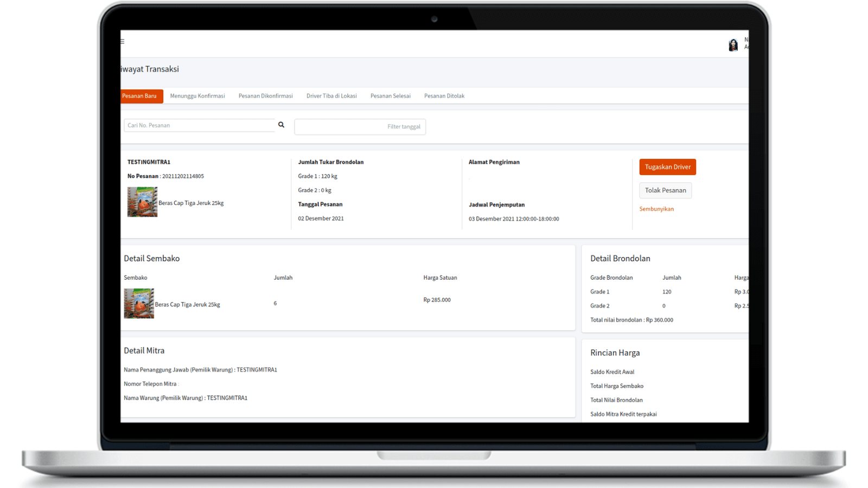Click Total nilai brondolan : Rp 360.000
This screenshot has width=868, height=488.
[631, 320]
